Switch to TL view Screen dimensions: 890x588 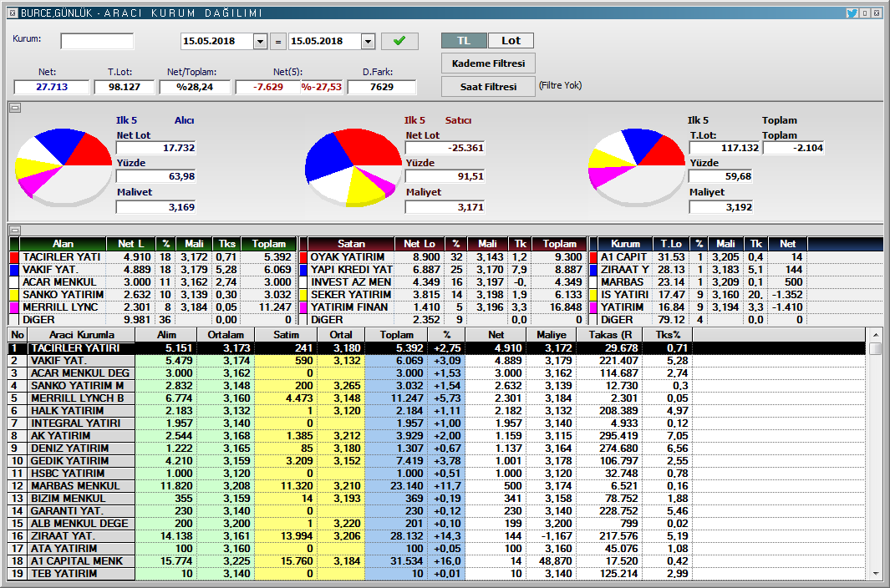coord(464,40)
